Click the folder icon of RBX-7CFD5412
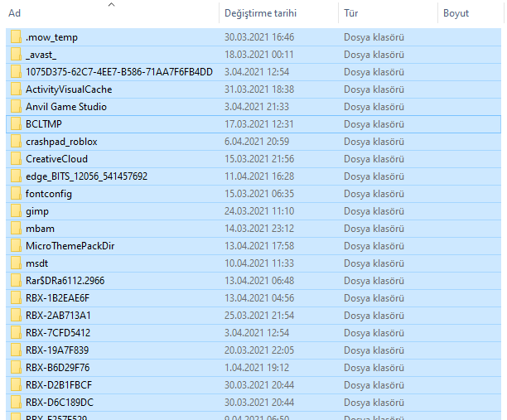This screenshot has width=507, height=420. tap(16, 333)
